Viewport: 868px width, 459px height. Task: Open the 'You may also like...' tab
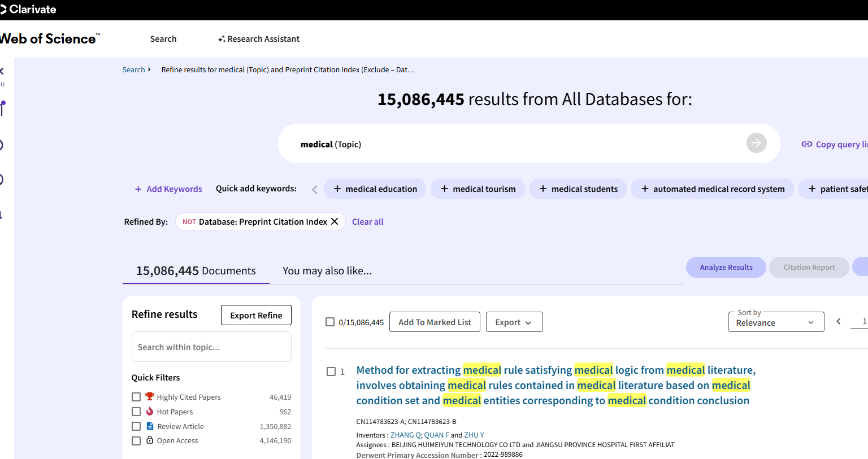(327, 270)
